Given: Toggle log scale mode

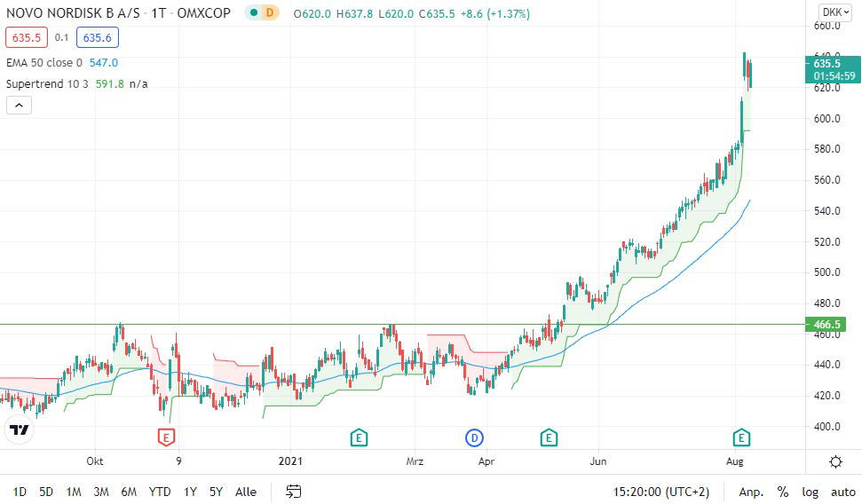Looking at the screenshot, I should (x=810, y=492).
